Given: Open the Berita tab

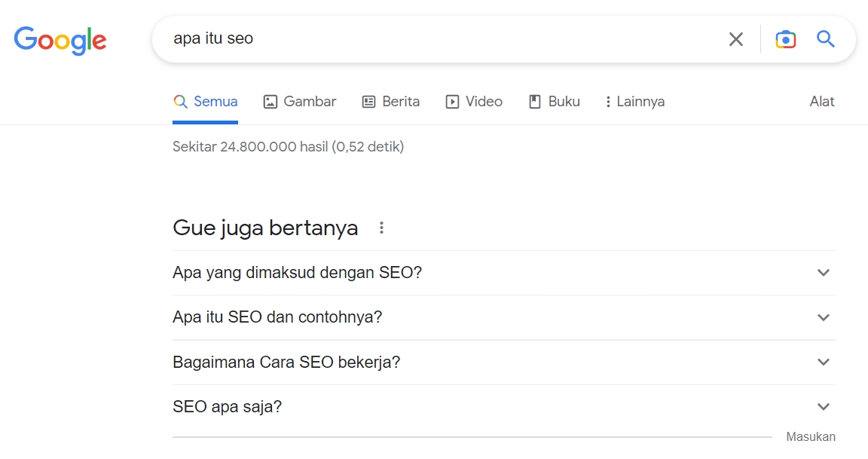Looking at the screenshot, I should click(391, 102).
